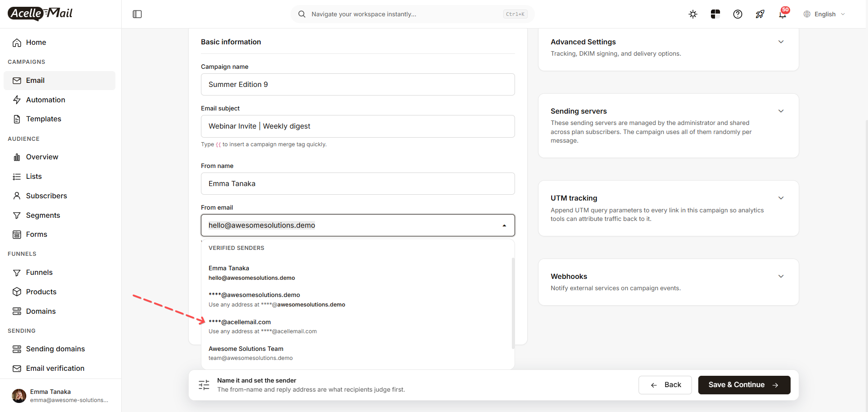This screenshot has height=412, width=868.
Task: Open Forms in the sidebar
Action: [59, 235]
